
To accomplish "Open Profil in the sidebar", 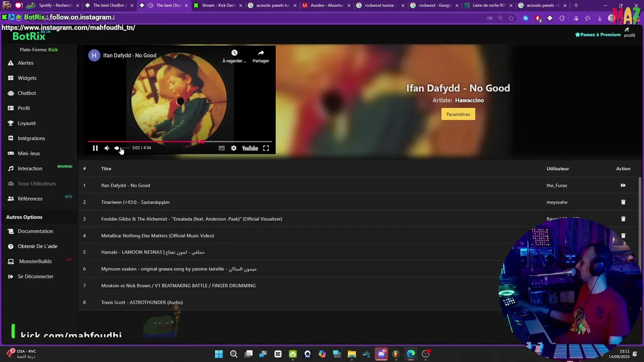I will click(x=24, y=108).
